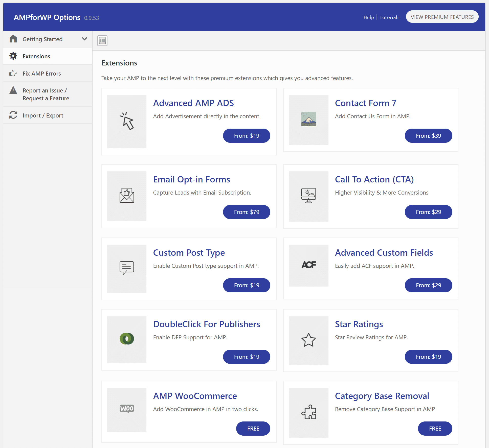Click Fix AMP Errors in sidebar
Viewport: 489px width, 448px height.
coord(42,73)
